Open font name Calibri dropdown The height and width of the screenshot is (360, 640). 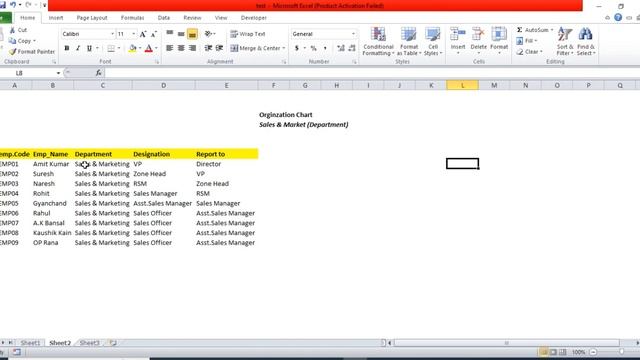tap(112, 34)
